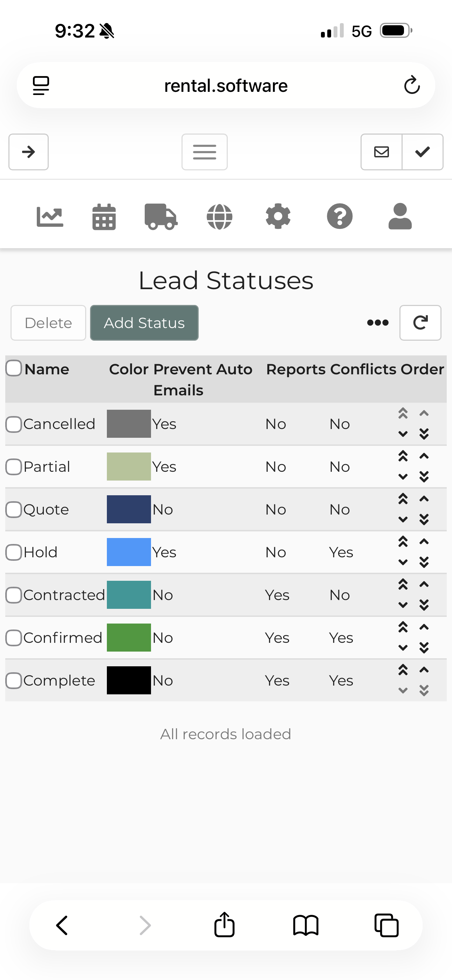Move Partial to the top with the double up arrow
Screen dimensions: 452x980
pyautogui.click(x=403, y=456)
